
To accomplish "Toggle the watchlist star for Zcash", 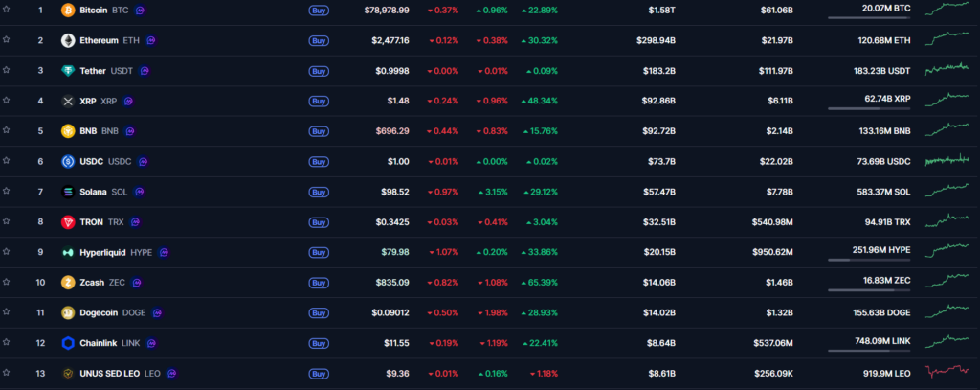I will [x=7, y=281].
